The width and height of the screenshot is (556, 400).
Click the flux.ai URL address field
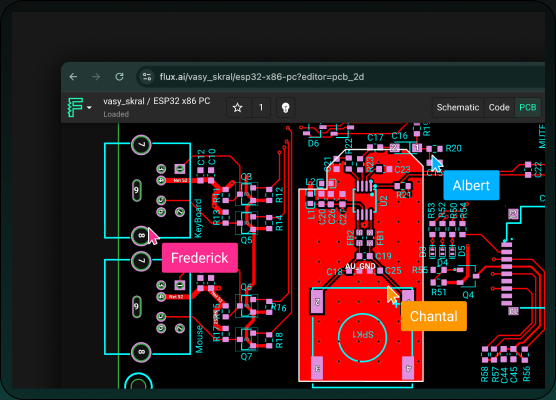pos(262,77)
